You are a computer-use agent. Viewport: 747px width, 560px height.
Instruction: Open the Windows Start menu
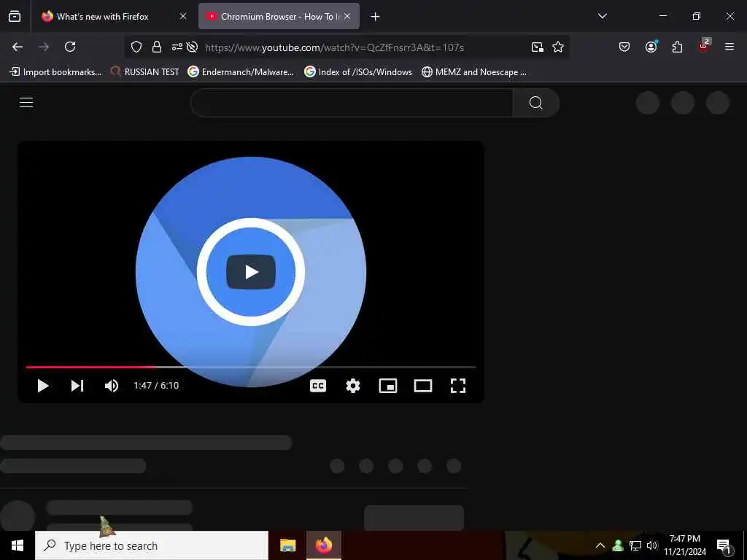click(18, 545)
